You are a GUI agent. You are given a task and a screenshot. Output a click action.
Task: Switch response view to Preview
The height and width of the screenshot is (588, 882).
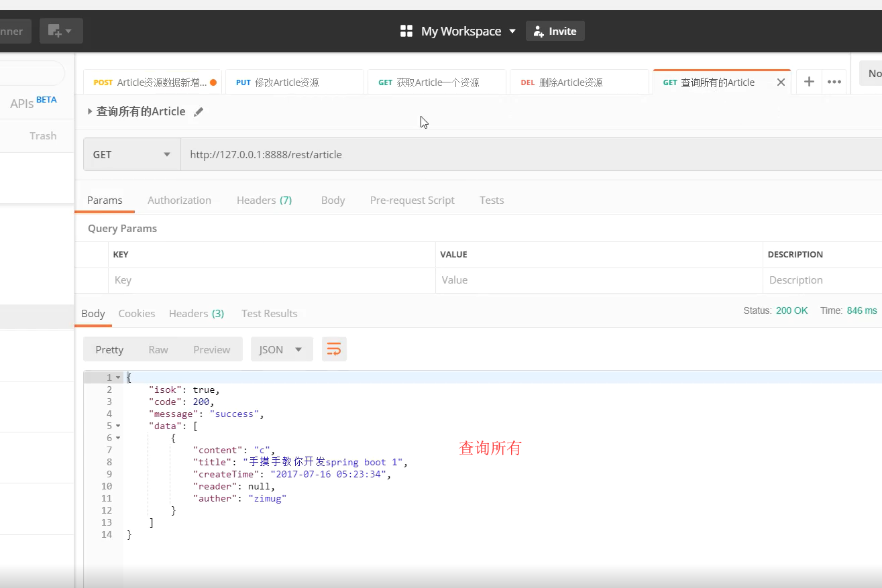[x=211, y=349]
